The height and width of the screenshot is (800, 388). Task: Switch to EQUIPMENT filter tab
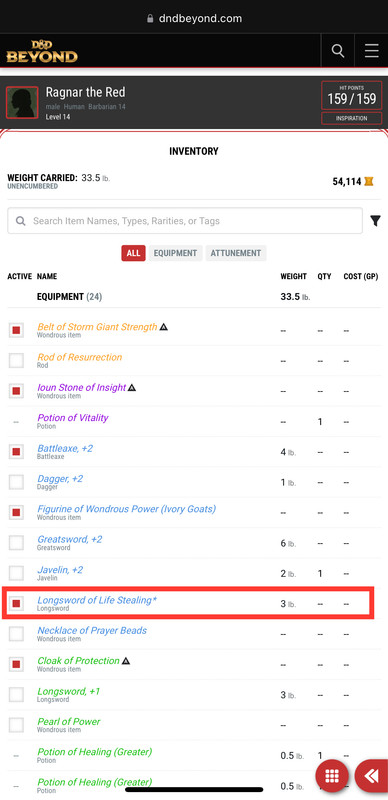point(175,253)
